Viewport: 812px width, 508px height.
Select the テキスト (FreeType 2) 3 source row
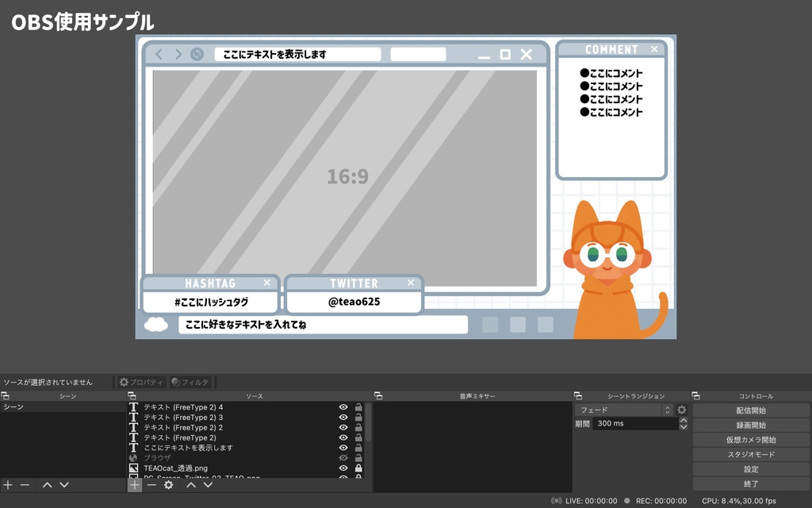point(247,418)
